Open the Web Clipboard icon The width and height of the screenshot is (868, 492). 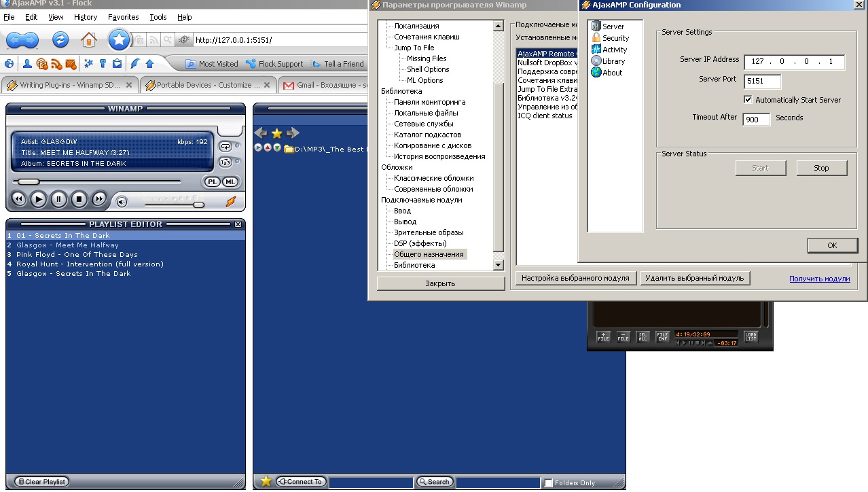tap(117, 64)
